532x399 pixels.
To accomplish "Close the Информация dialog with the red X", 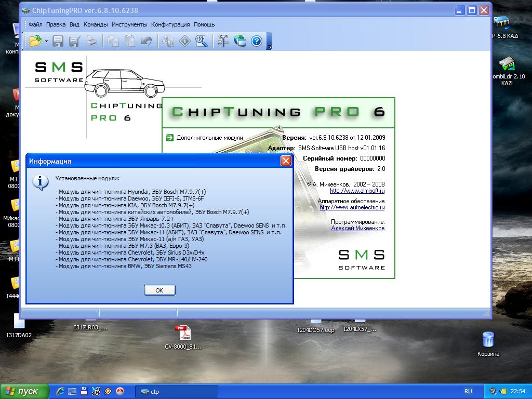I will pyautogui.click(x=286, y=161).
